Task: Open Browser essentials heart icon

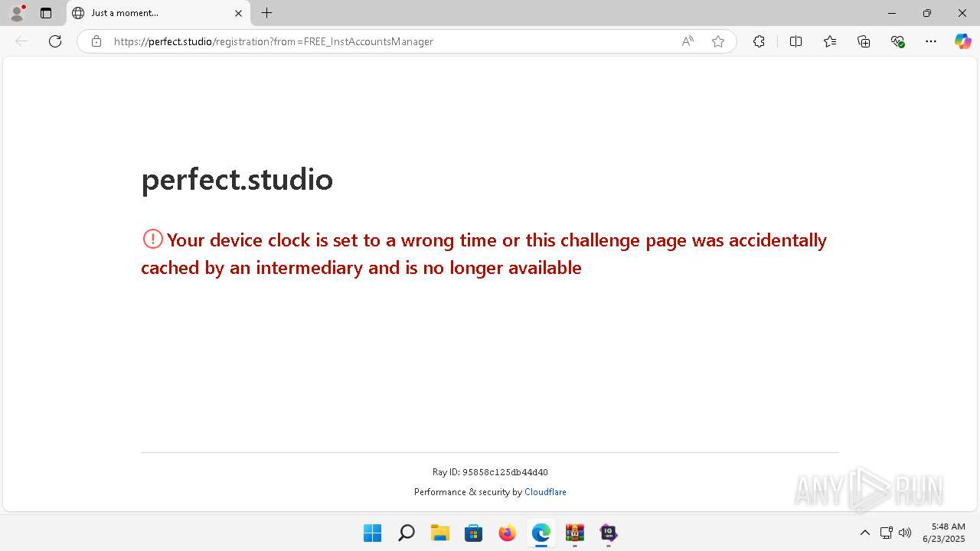Action: coord(898,41)
